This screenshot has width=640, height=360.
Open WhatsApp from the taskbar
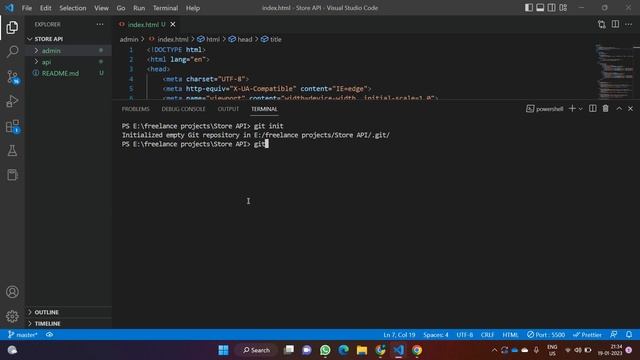[x=325, y=350]
